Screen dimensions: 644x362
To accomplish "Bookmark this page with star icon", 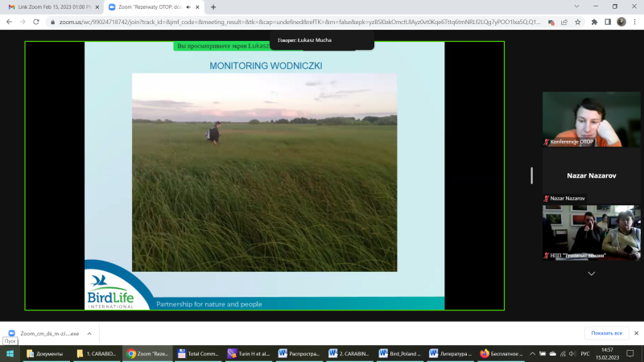I will [x=574, y=22].
